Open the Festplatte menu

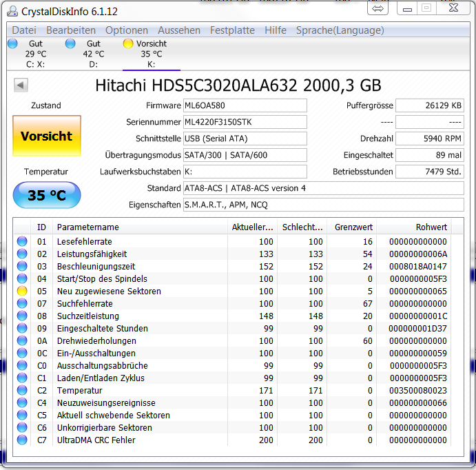click(232, 30)
